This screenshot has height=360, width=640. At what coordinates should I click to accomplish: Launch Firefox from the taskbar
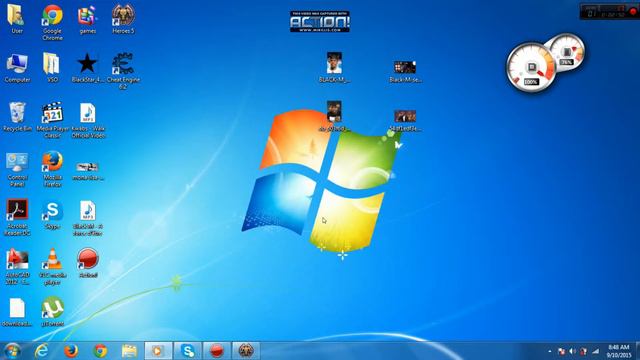(71, 351)
